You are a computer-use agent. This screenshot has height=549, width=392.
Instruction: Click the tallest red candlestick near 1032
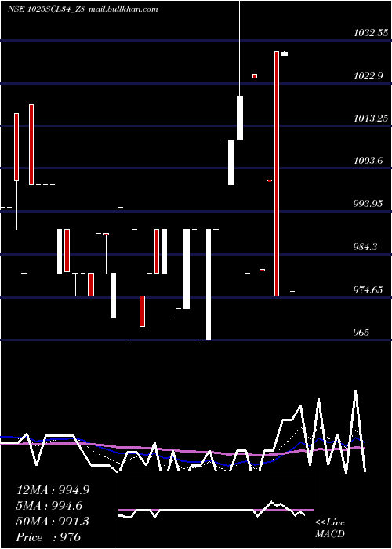pos(277,173)
